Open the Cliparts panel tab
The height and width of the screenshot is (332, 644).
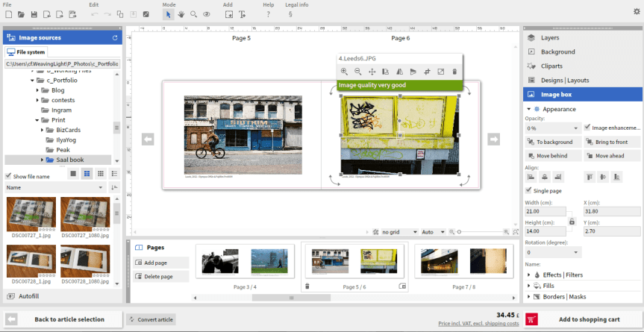pyautogui.click(x=551, y=66)
